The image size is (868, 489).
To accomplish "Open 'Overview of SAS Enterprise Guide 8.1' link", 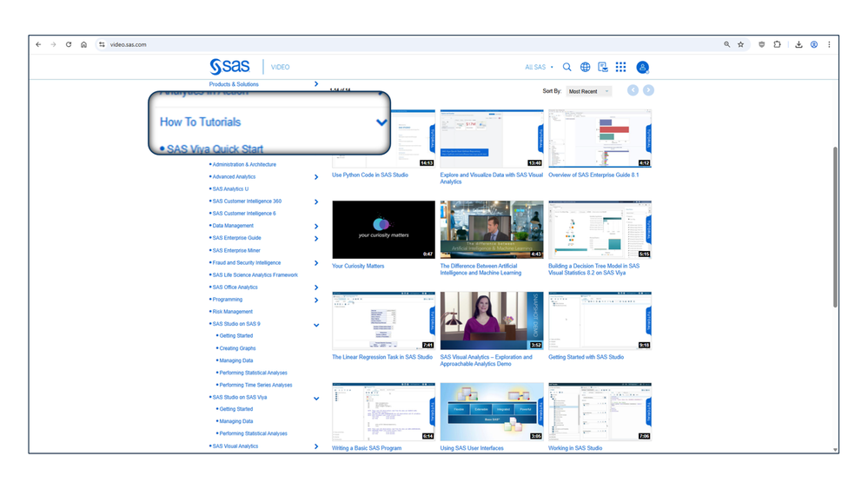I will (593, 175).
